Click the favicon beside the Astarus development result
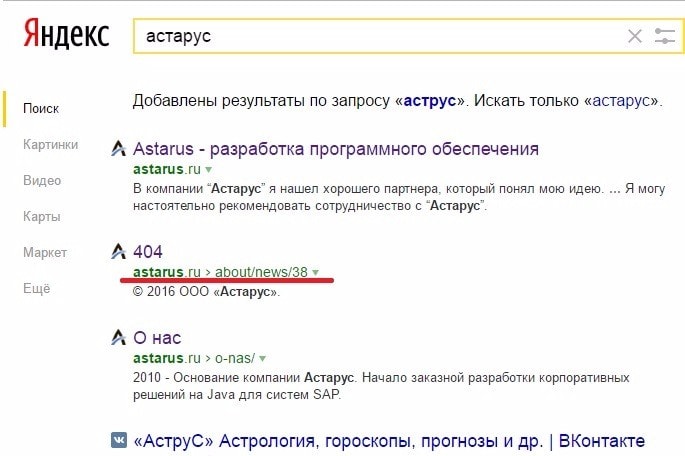685x456 pixels. click(118, 149)
